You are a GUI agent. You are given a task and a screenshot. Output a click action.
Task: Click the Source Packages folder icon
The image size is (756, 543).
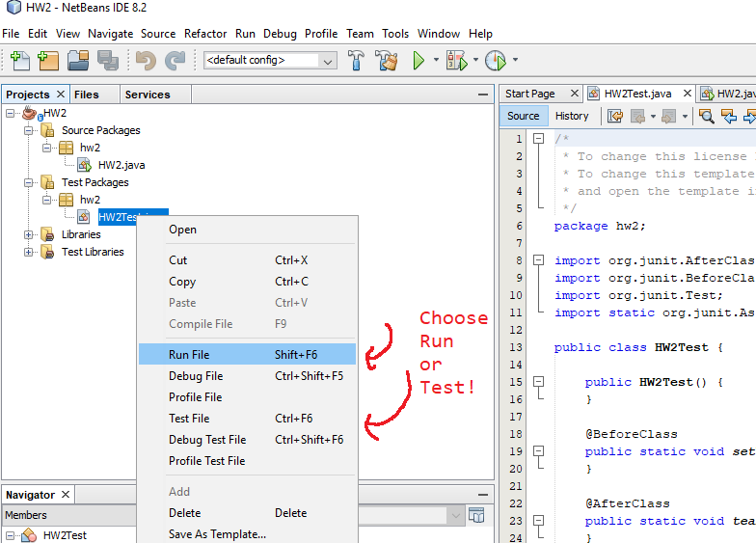pyautogui.click(x=47, y=130)
